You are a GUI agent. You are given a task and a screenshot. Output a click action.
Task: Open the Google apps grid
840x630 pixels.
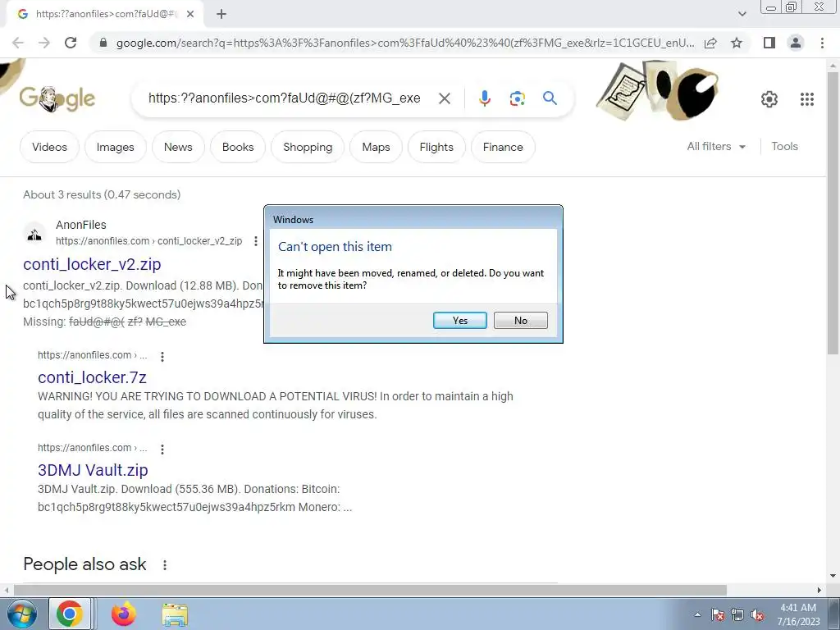807,99
